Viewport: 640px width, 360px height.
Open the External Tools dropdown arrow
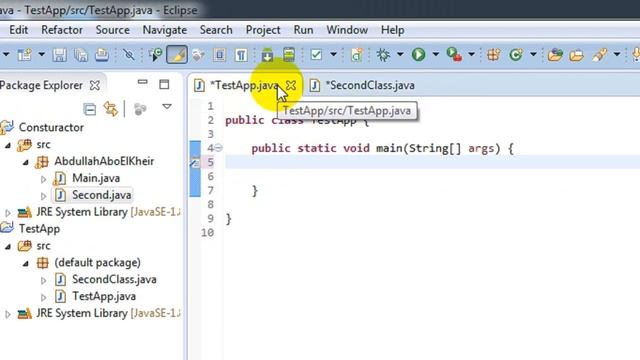(x=471, y=54)
